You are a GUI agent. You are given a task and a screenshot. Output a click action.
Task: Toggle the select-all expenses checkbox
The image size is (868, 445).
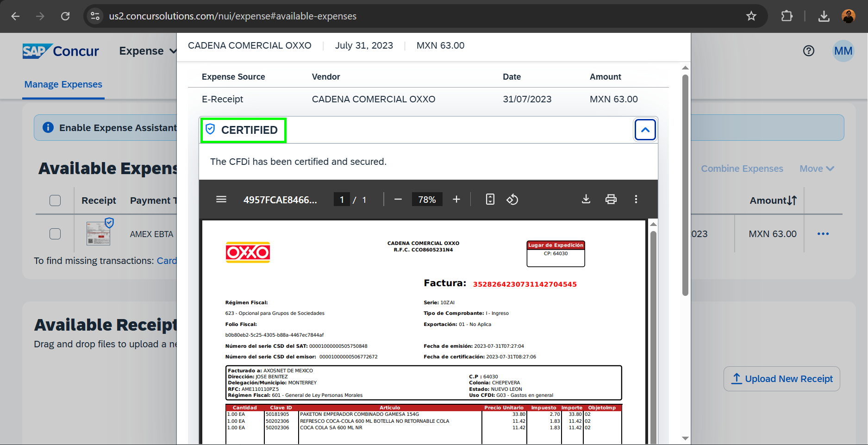[x=55, y=201]
